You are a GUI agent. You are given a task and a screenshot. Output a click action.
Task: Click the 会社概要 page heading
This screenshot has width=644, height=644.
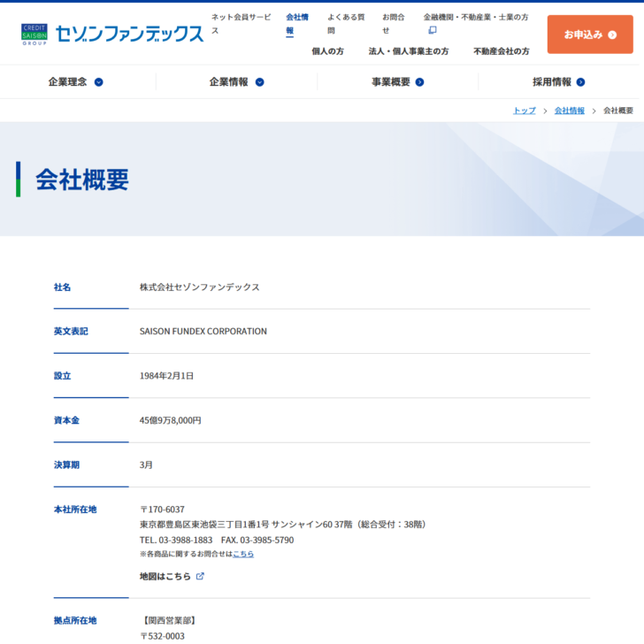click(82, 180)
